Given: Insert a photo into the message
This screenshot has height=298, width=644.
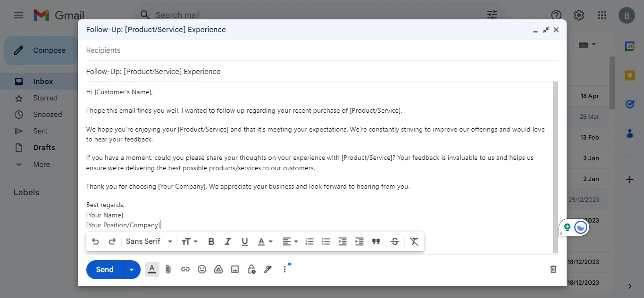Looking at the screenshot, I should click(234, 269).
